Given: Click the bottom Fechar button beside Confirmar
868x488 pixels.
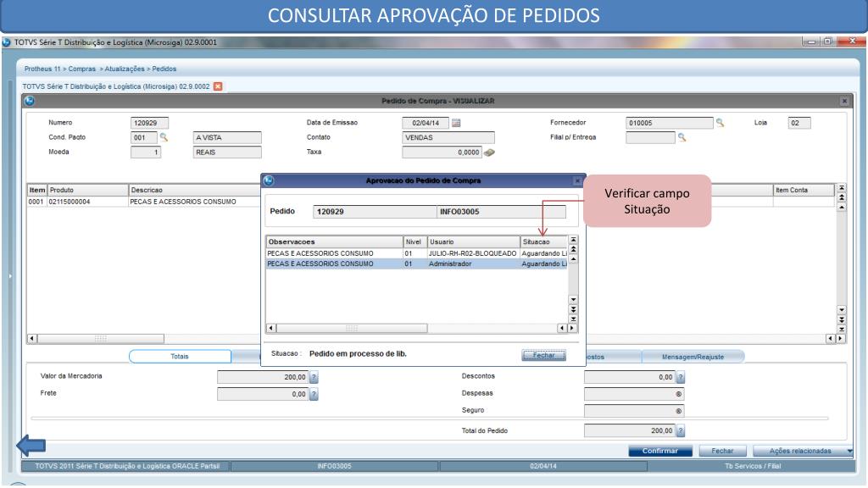Looking at the screenshot, I should (x=722, y=451).
